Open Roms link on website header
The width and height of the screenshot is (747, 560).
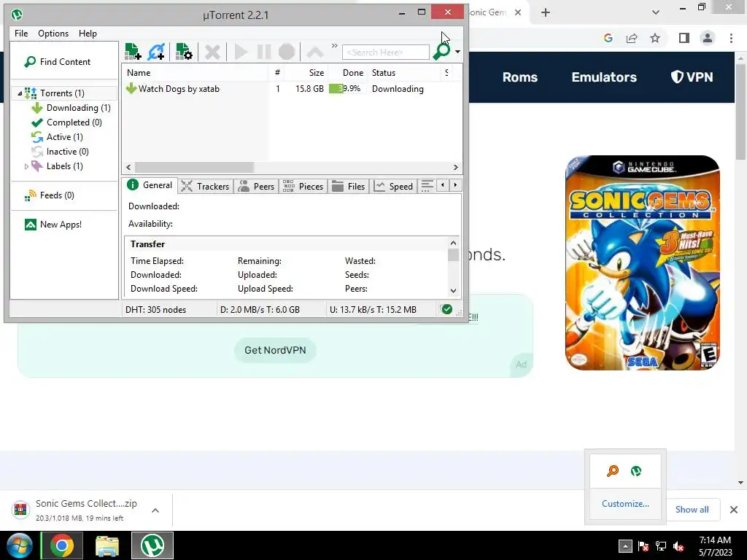coord(519,77)
